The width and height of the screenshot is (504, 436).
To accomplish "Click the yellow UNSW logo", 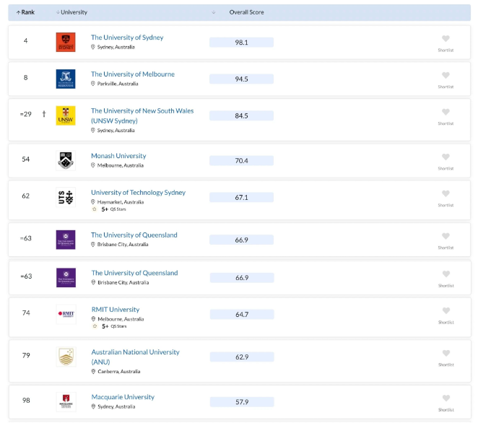I will 66,115.
